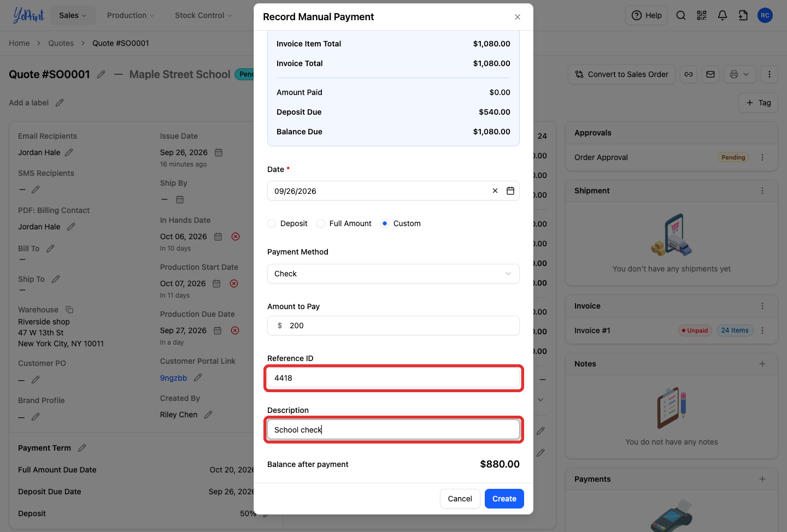Click the Help button
The width and height of the screenshot is (787, 532).
(x=647, y=15)
